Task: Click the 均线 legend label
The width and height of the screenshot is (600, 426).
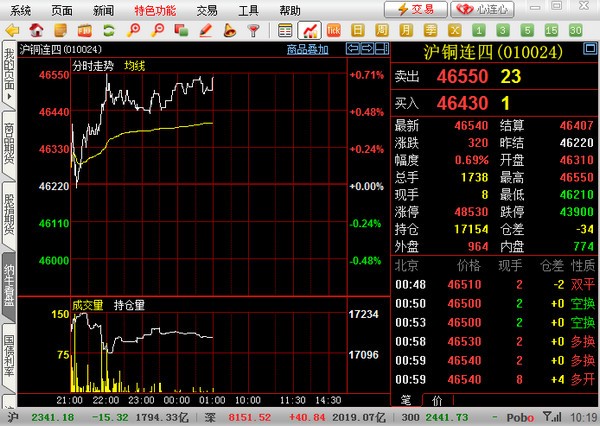Action: (135, 66)
